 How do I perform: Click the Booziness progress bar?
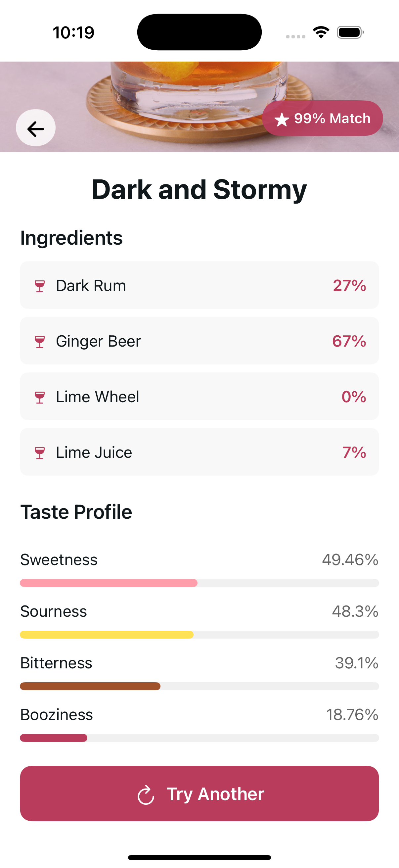point(199,738)
